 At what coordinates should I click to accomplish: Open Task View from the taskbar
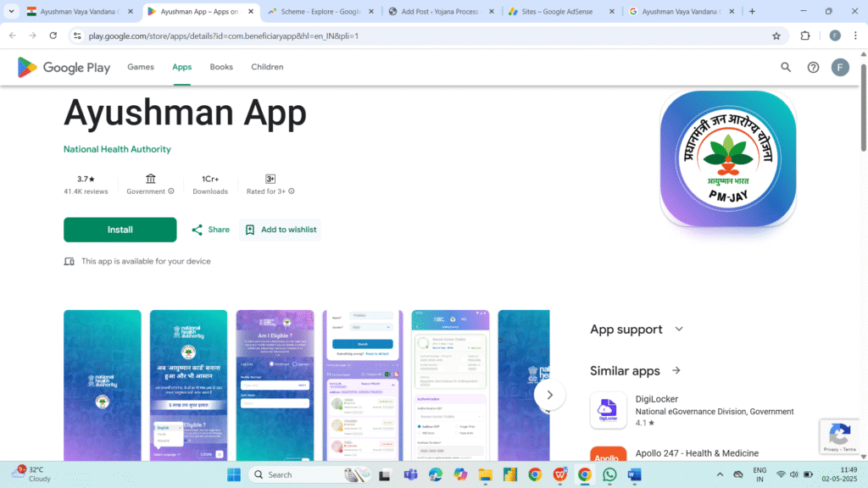pyautogui.click(x=385, y=474)
